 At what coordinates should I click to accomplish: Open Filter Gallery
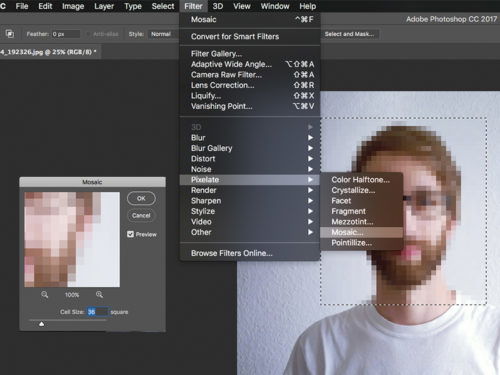(250, 54)
